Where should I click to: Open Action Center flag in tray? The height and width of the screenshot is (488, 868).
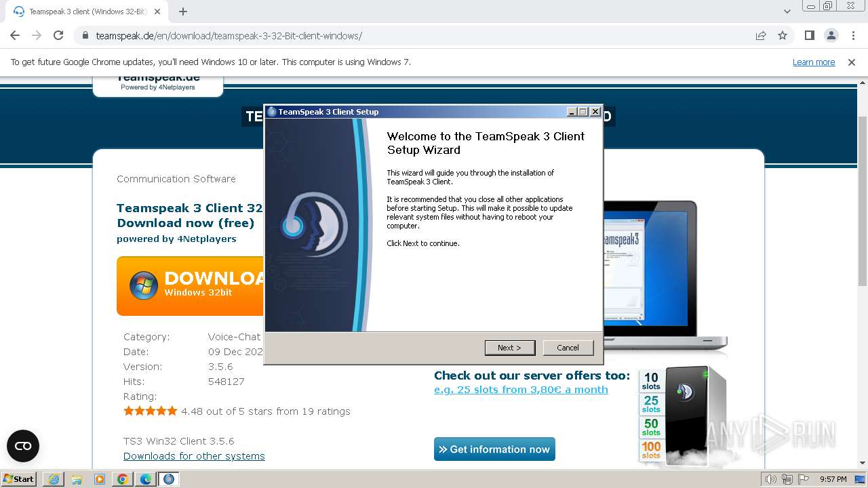click(x=804, y=479)
